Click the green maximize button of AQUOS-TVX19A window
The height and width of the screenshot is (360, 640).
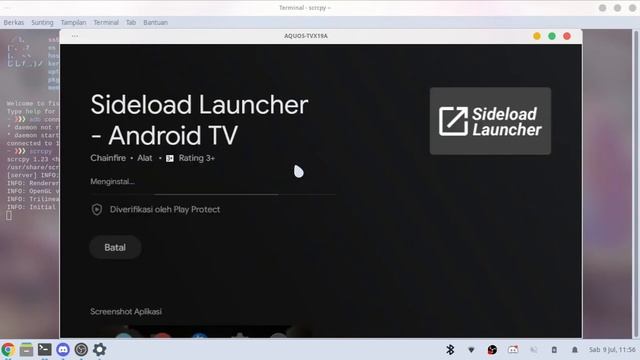(552, 36)
